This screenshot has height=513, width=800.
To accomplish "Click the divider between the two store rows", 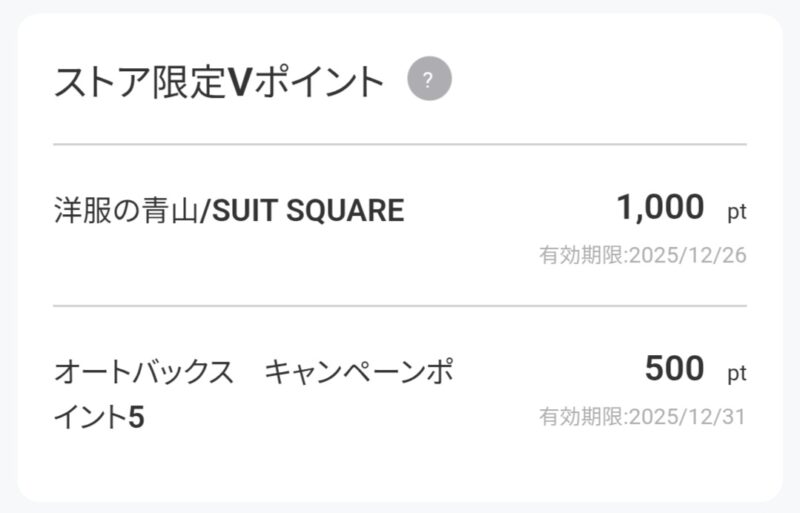I will tap(400, 306).
